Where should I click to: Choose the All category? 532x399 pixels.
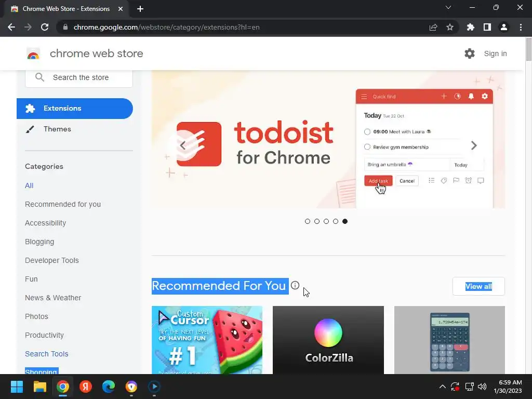click(x=29, y=185)
